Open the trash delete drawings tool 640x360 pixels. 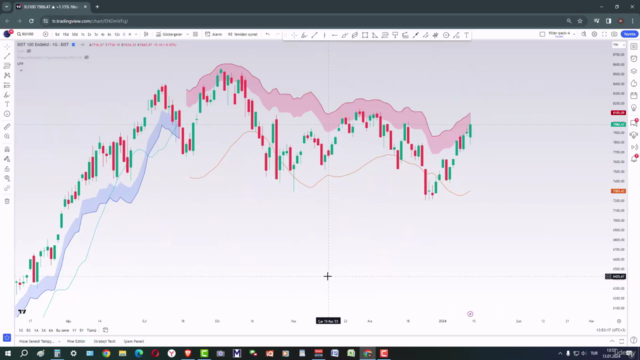click(x=7, y=201)
